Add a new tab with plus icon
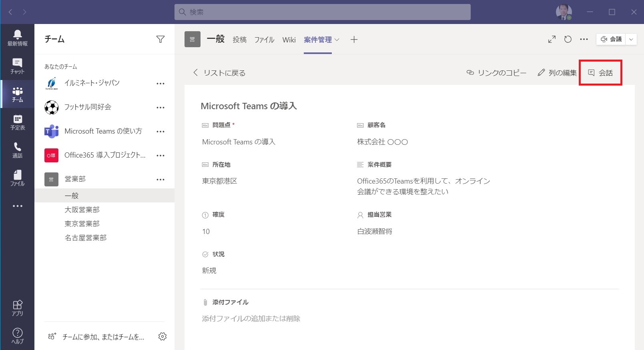This screenshot has height=350, width=644. pos(354,40)
